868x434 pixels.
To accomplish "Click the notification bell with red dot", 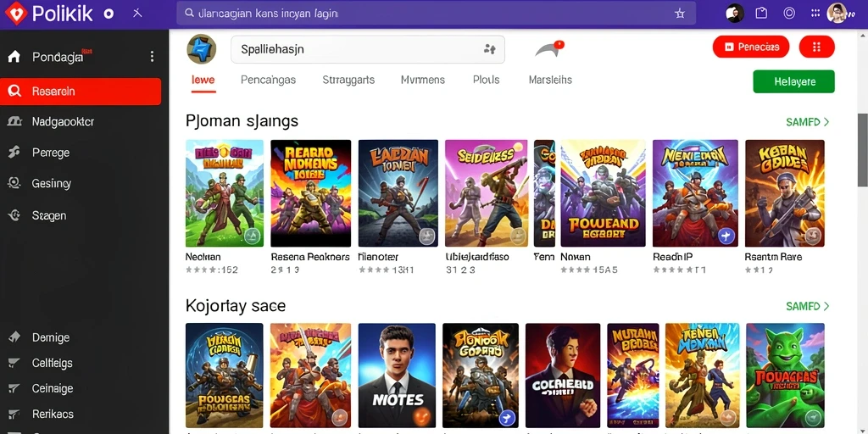I will coord(548,50).
